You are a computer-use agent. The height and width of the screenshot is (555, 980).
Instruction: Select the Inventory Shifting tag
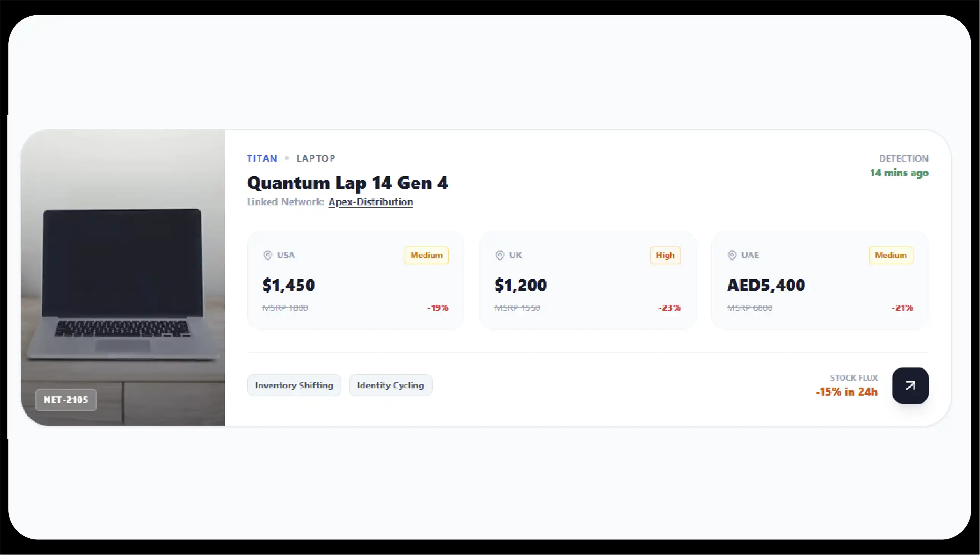[x=294, y=385]
